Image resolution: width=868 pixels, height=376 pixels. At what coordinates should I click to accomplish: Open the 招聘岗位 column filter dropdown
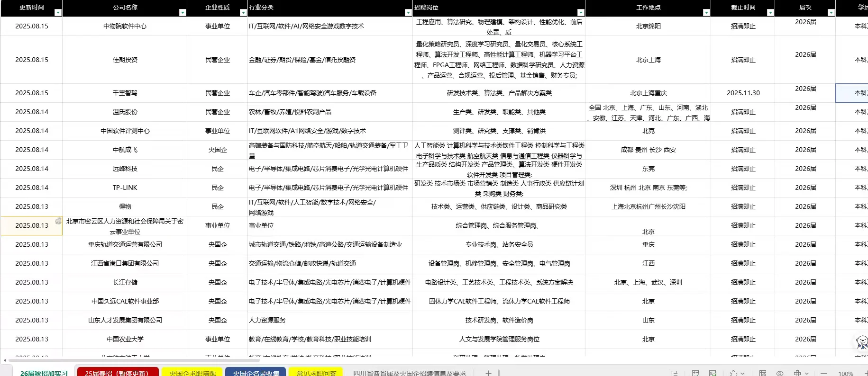(581, 13)
